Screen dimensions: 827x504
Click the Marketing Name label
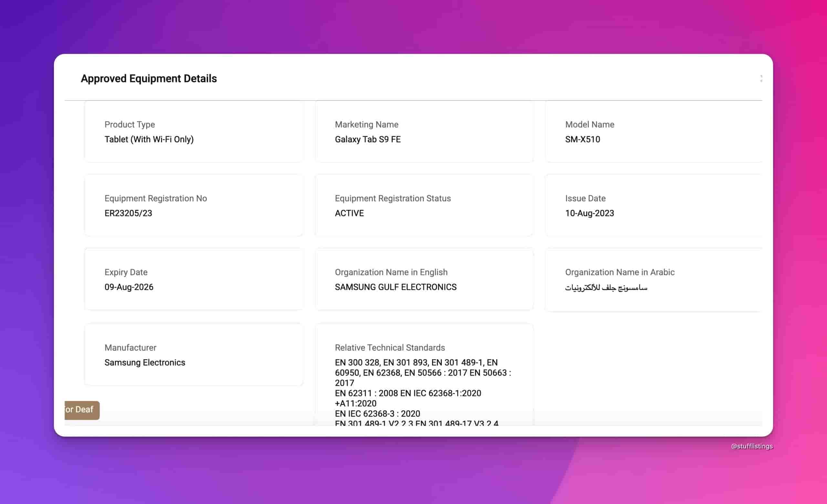367,124
